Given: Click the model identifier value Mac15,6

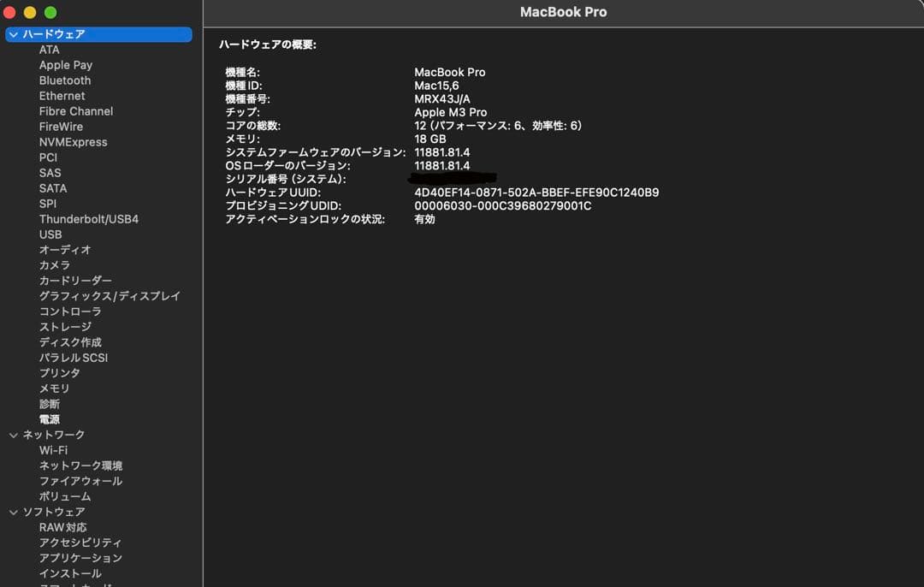Looking at the screenshot, I should [x=436, y=86].
